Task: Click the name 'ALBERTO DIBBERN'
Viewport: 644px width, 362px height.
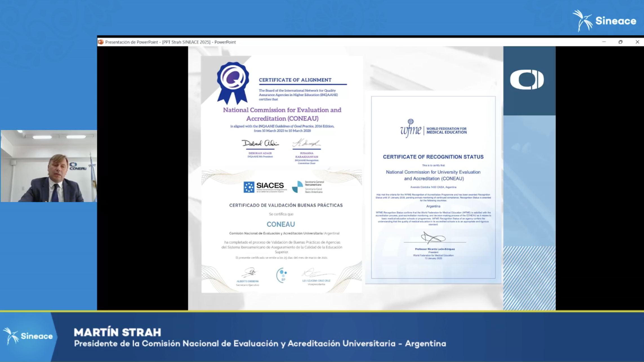Action: [x=248, y=281]
